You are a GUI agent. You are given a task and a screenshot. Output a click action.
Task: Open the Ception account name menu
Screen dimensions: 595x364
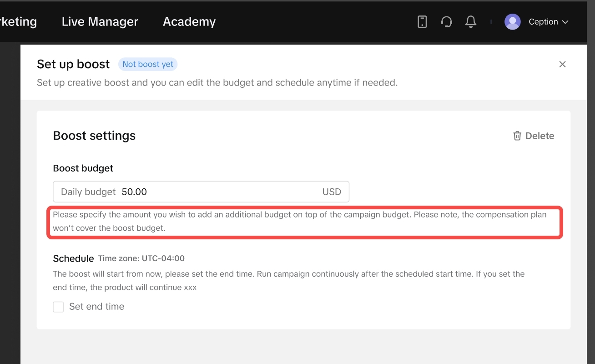point(543,22)
